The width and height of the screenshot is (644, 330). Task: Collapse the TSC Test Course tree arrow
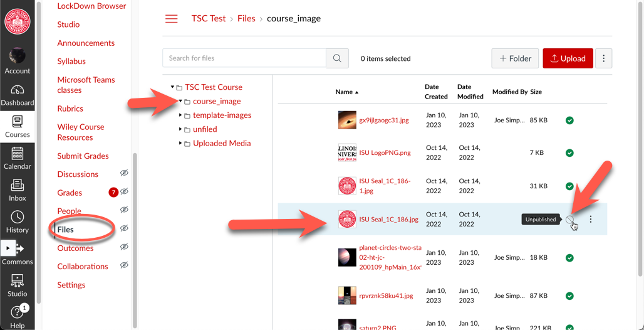click(x=172, y=87)
